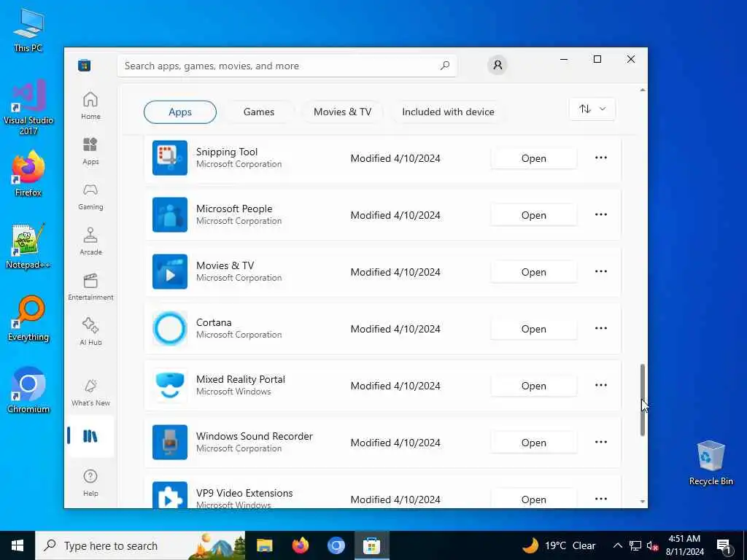This screenshot has width=747, height=560.
Task: Open more options for Cortana
Action: [x=601, y=329]
